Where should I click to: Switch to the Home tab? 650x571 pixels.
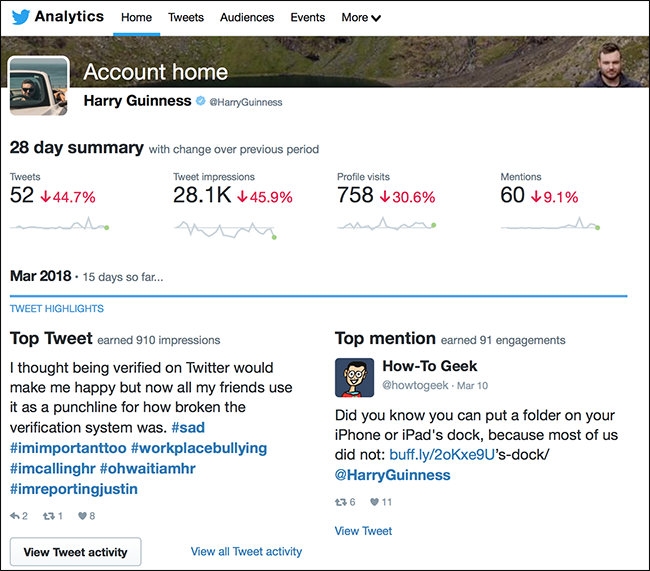coord(136,17)
